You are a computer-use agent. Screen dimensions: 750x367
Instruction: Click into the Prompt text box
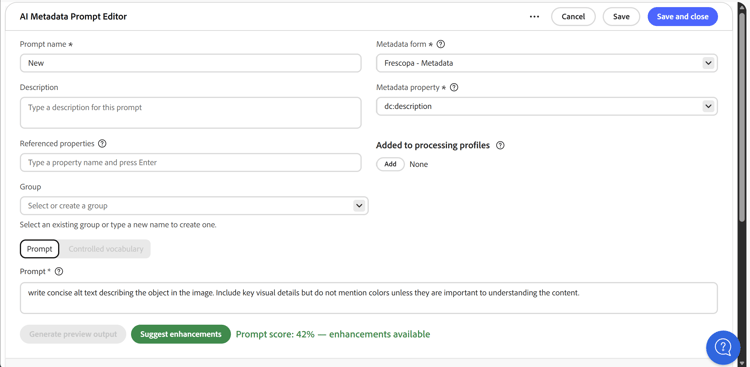[x=369, y=298]
